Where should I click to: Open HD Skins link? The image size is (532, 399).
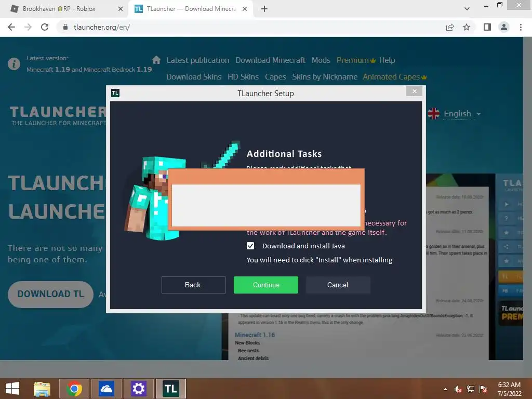(x=243, y=77)
